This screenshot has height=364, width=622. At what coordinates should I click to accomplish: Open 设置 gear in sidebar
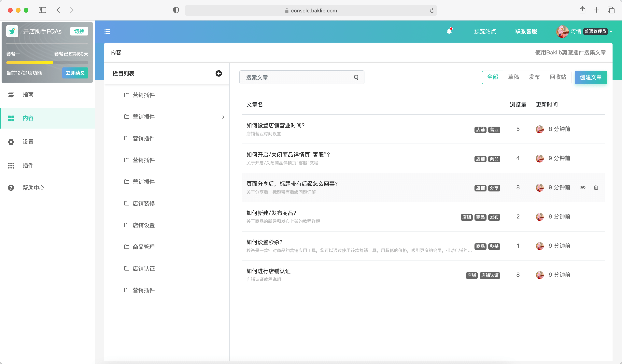(x=28, y=142)
